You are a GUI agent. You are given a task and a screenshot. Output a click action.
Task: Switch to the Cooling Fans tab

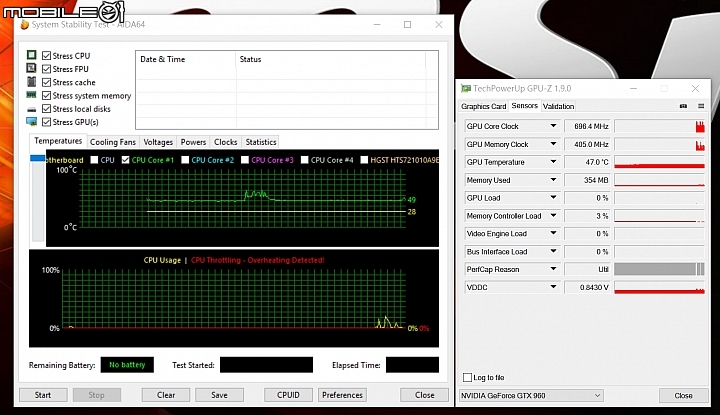point(113,142)
